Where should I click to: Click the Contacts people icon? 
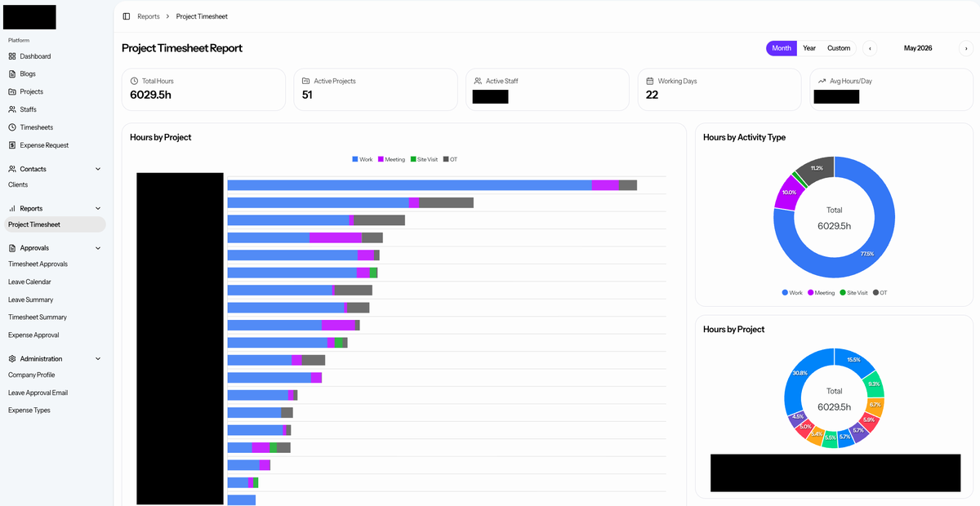(12, 169)
